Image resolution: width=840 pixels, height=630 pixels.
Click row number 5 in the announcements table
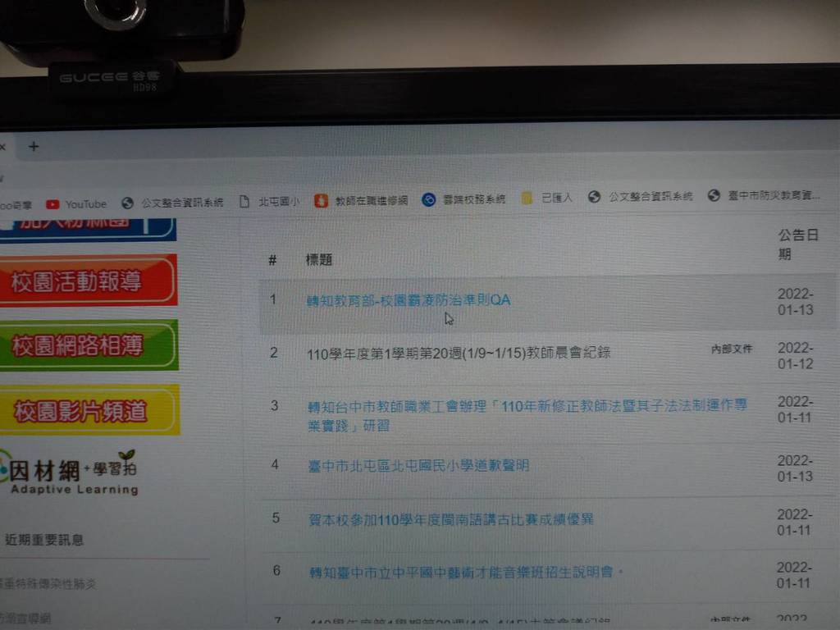(x=276, y=518)
